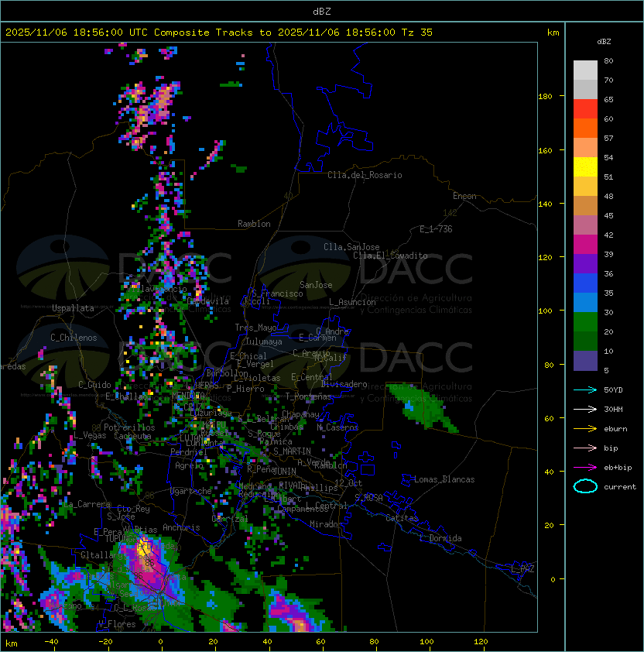Click the dBZ title in top bar
The image size is (644, 652).
click(322, 12)
